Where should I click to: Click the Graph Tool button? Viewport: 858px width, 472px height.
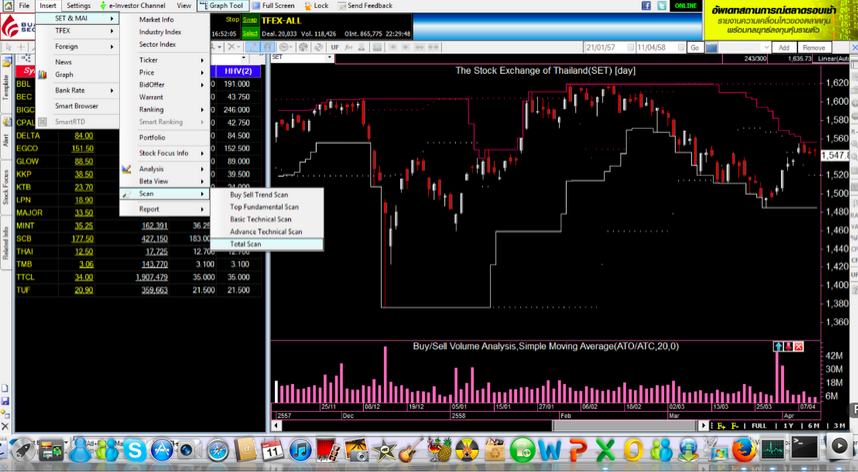[x=222, y=5]
